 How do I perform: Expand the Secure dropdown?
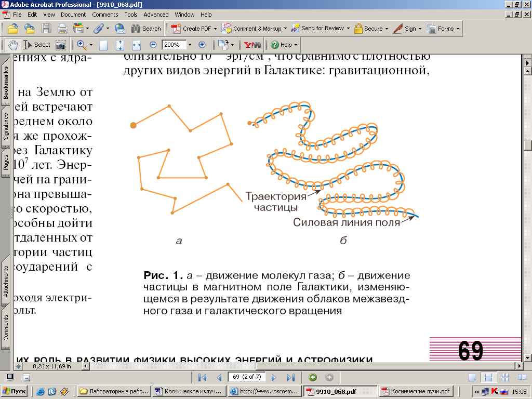[387, 29]
